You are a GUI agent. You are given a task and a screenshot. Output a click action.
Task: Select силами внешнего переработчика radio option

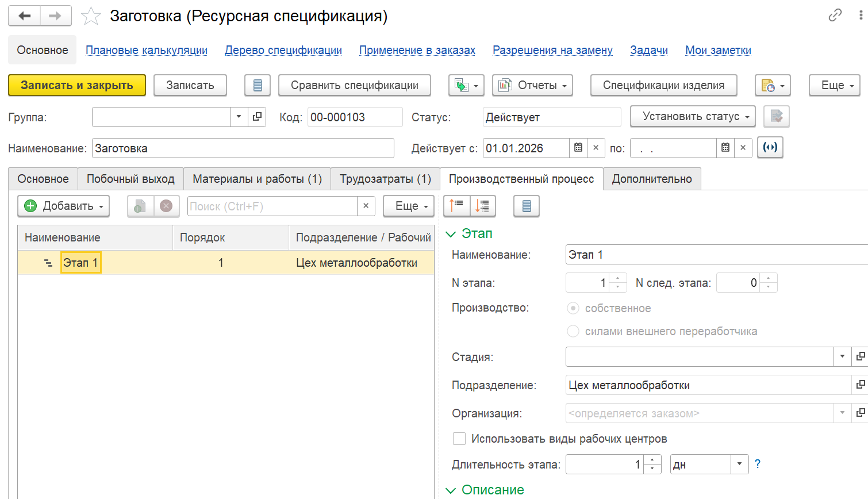pos(573,331)
